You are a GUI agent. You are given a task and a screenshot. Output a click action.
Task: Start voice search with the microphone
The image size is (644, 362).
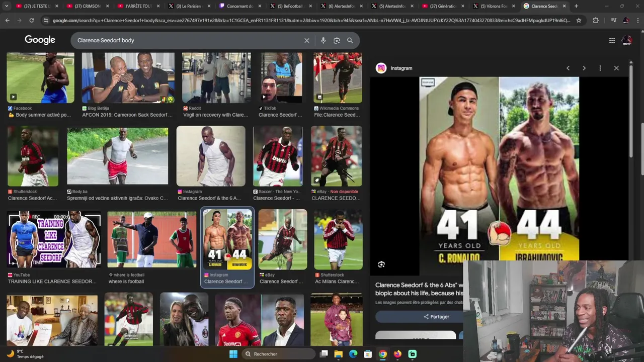(x=323, y=40)
